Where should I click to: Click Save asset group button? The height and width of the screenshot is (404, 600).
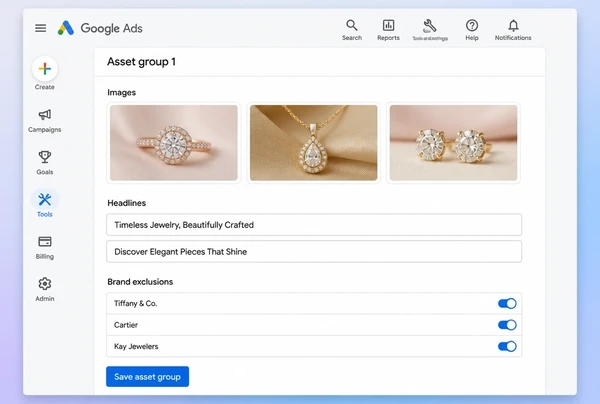pyautogui.click(x=147, y=376)
